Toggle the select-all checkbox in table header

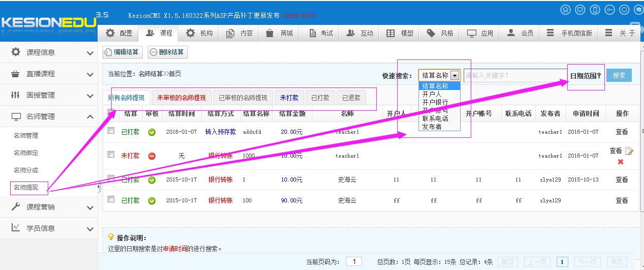pyautogui.click(x=111, y=112)
